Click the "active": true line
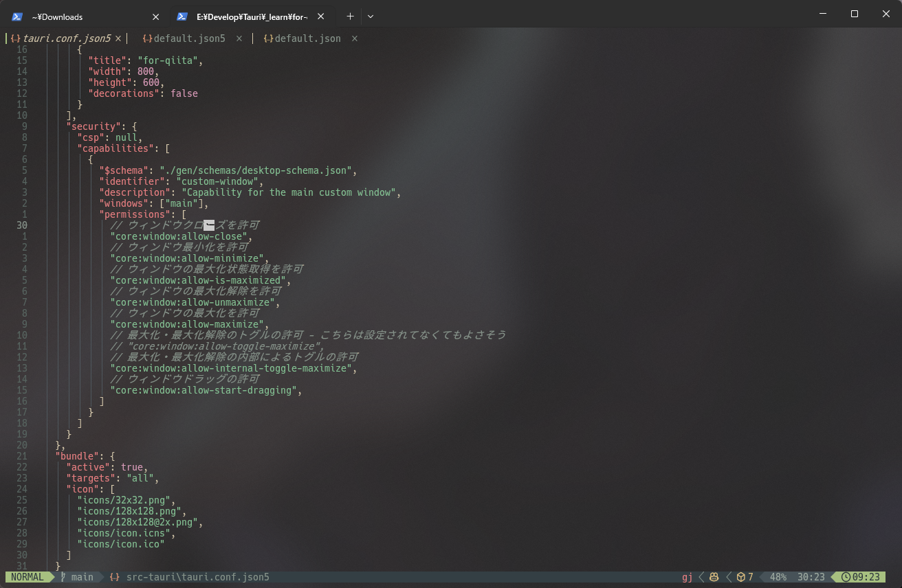Image resolution: width=902 pixels, height=588 pixels. (x=107, y=467)
